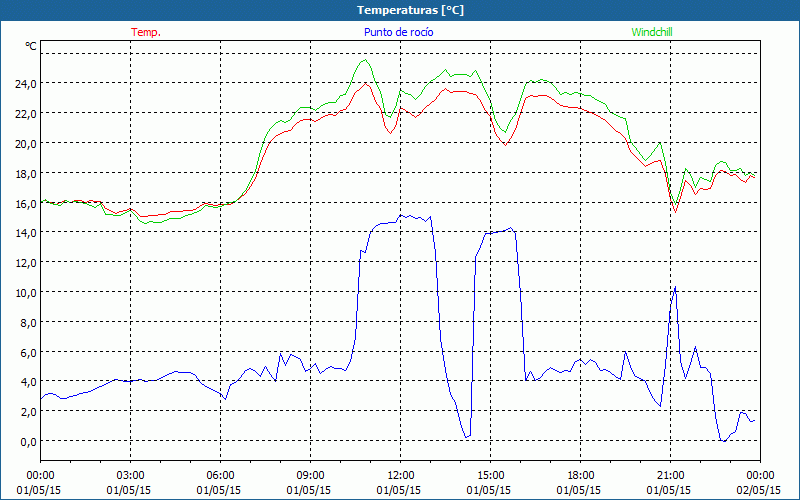Click the 15:00 time axis label
The width and height of the screenshot is (800, 500).
coord(490,476)
